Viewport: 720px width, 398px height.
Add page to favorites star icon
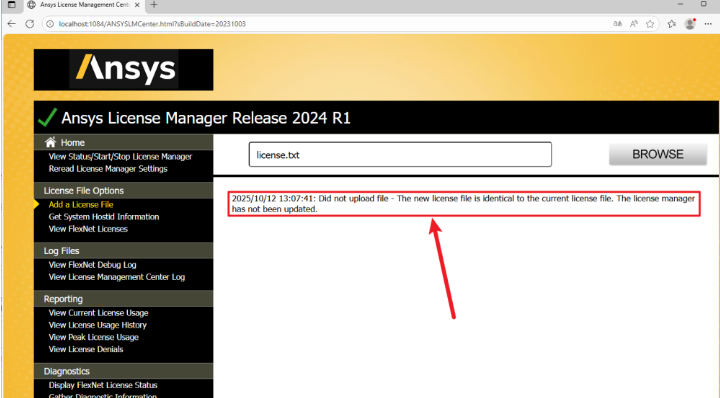pos(650,24)
